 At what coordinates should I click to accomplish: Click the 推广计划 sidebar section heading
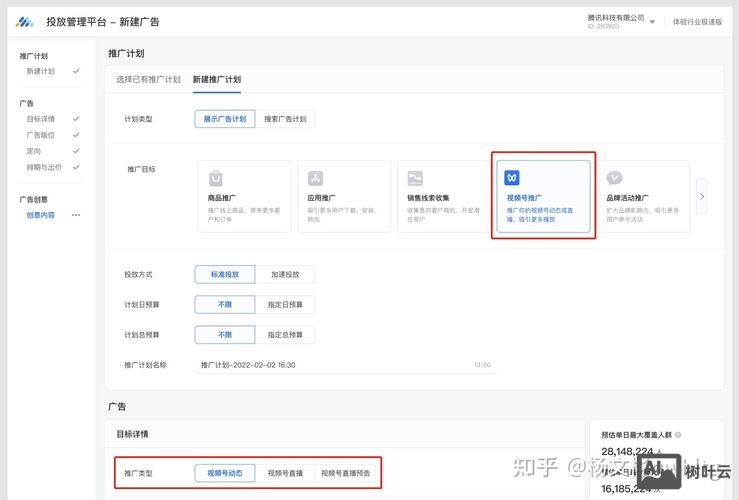[33, 56]
